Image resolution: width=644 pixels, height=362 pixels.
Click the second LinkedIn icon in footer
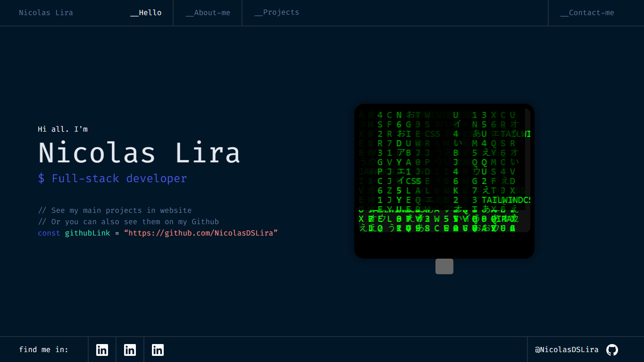[130, 350]
